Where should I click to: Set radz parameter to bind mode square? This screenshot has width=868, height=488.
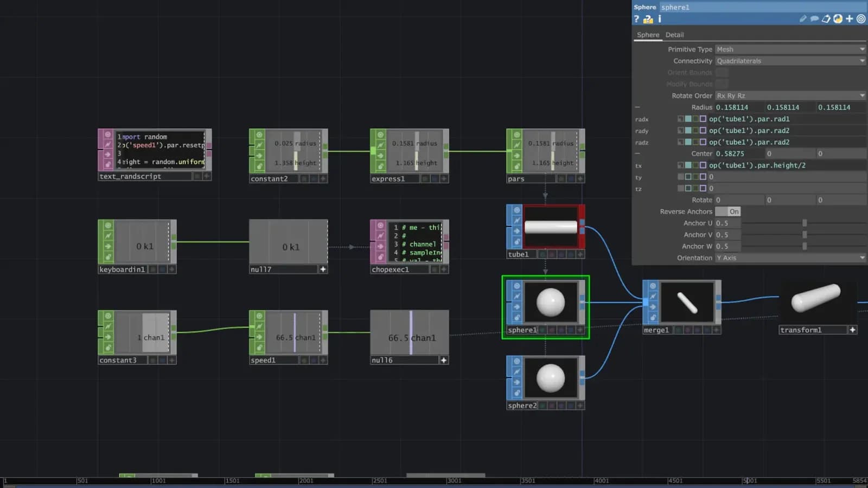pos(703,142)
